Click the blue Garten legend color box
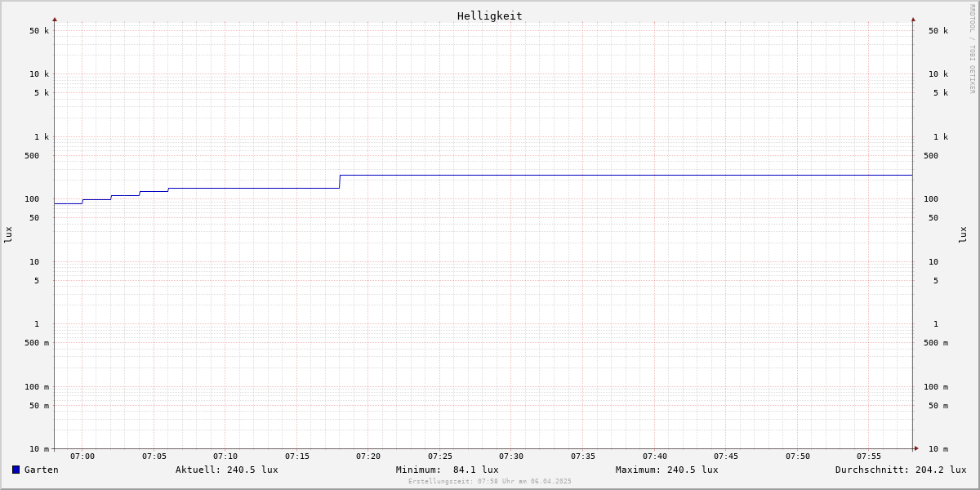The image size is (980, 490). pos(16,470)
